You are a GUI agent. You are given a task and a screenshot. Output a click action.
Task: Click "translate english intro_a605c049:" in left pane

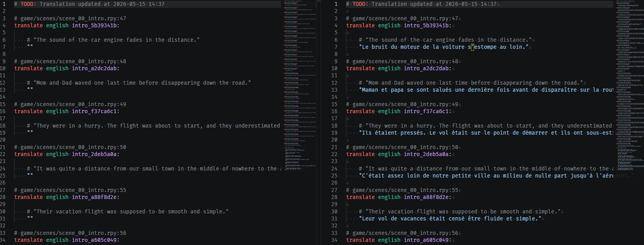click(x=67, y=240)
